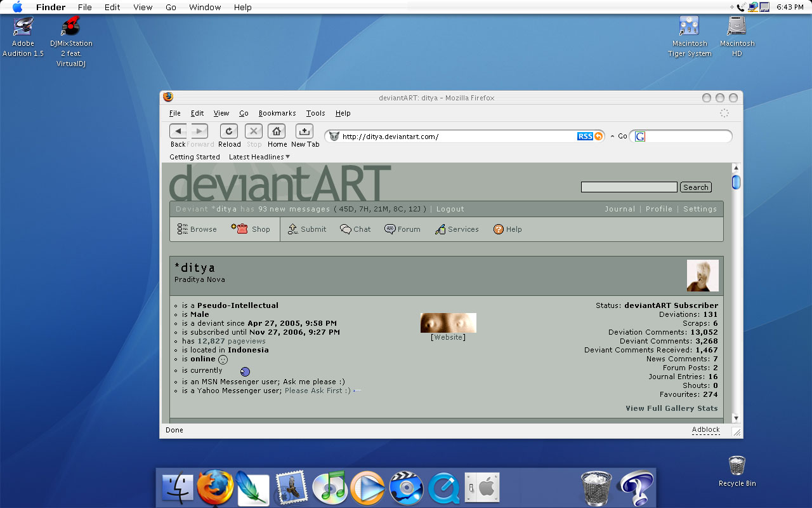Launch Firefox from the dock
The width and height of the screenshot is (812, 508).
[215, 488]
